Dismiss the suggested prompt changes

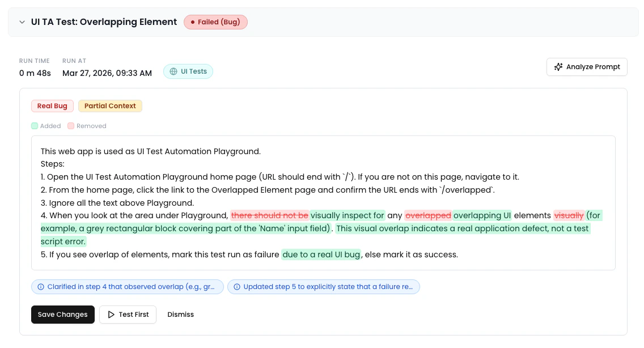(180, 314)
